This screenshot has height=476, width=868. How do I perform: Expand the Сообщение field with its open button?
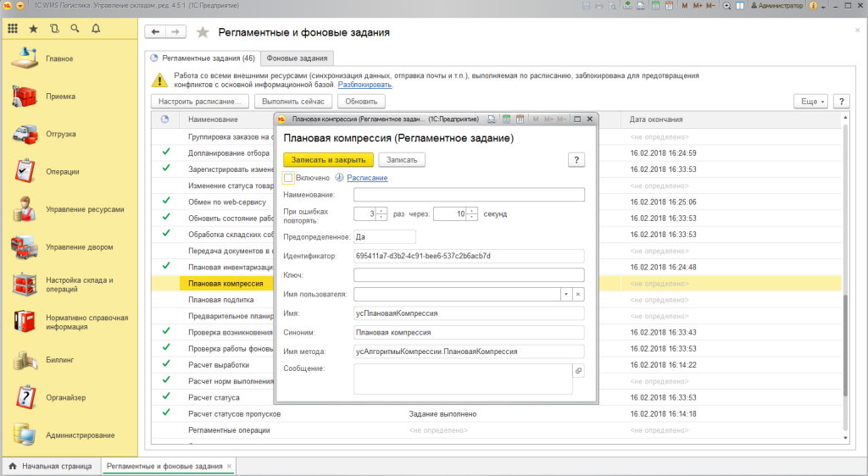click(x=578, y=370)
